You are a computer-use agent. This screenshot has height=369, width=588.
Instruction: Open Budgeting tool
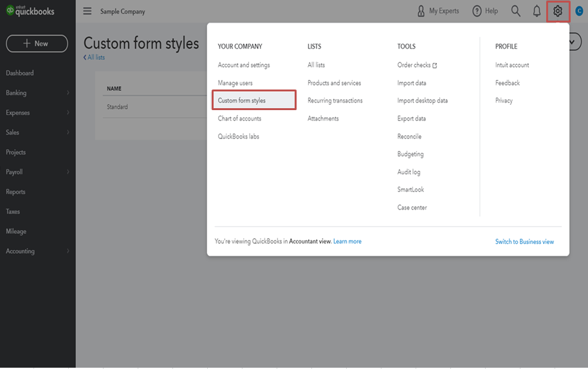[x=410, y=155]
